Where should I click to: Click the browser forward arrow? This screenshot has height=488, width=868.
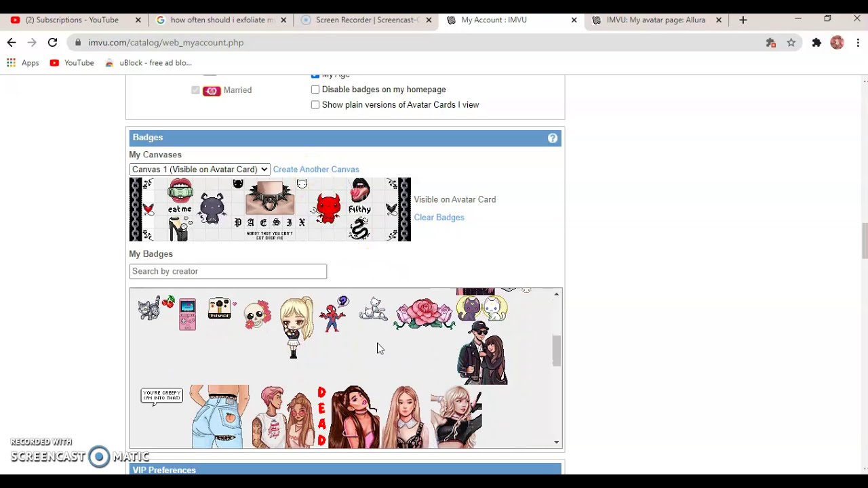coord(32,43)
